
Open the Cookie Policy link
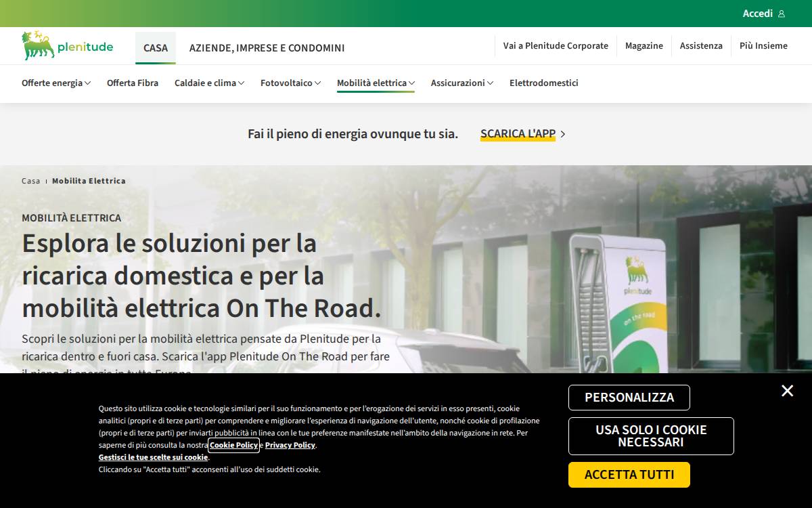click(x=233, y=445)
